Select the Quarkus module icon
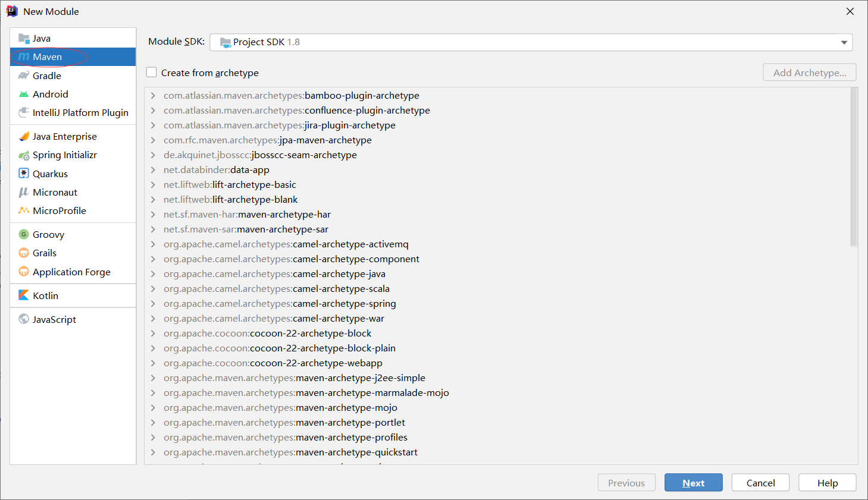Viewport: 868px width, 500px height. (x=24, y=174)
